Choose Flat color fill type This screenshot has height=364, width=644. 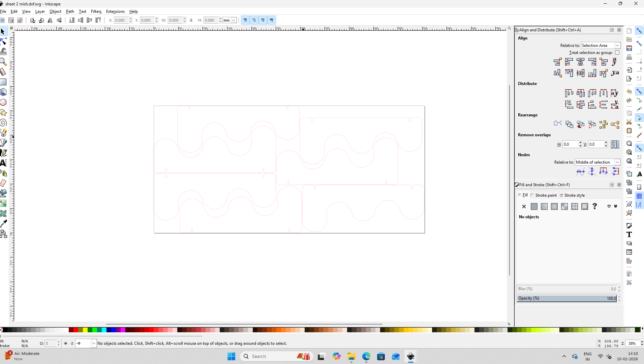click(534, 206)
